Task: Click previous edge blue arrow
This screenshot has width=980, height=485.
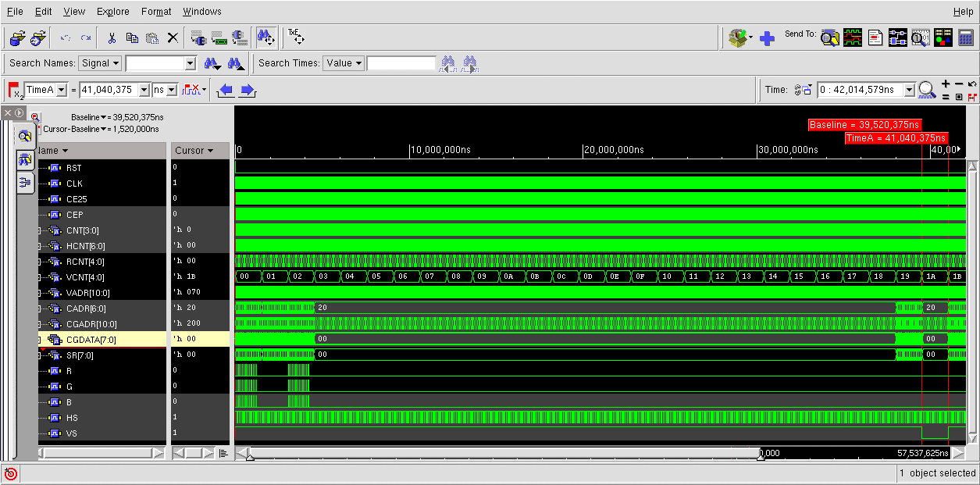Action: 226,90
